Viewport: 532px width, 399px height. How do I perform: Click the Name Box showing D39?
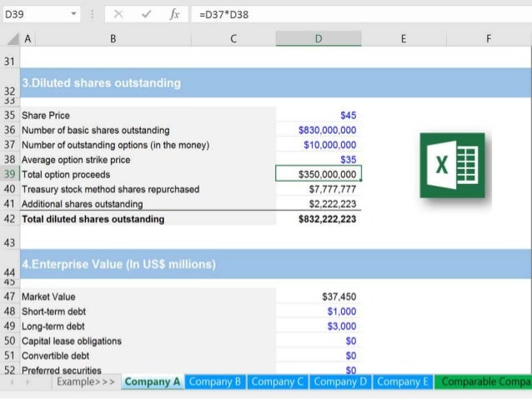(x=42, y=14)
